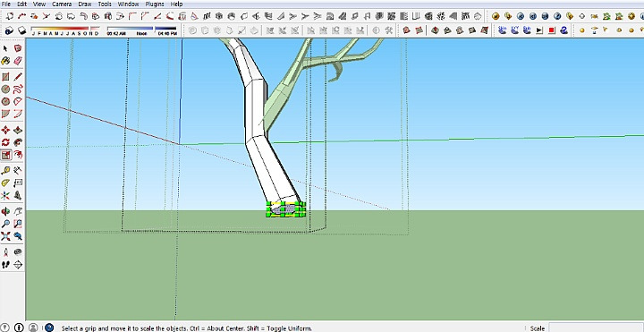Pick the Line pencil tool
Screen dimensions: 644x332
tap(18, 77)
